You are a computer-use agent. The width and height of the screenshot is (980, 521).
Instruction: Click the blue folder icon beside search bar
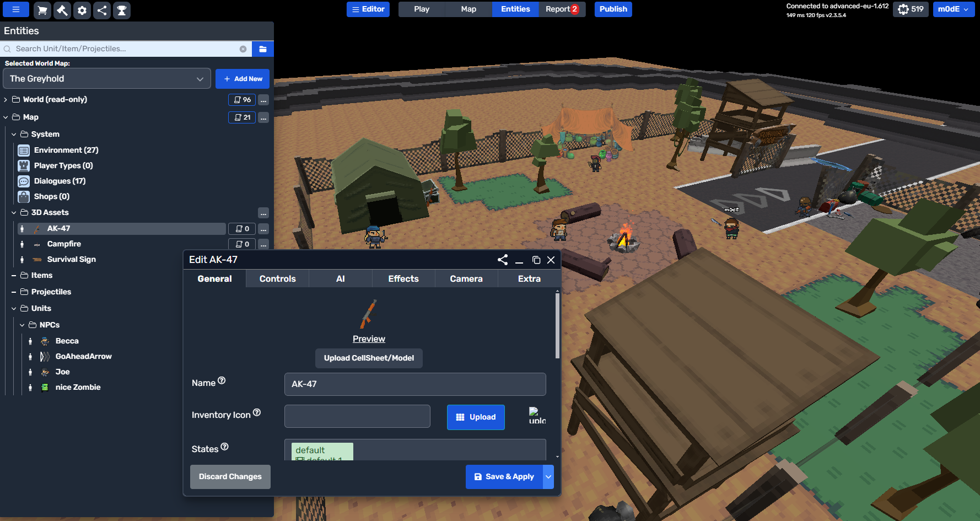263,49
